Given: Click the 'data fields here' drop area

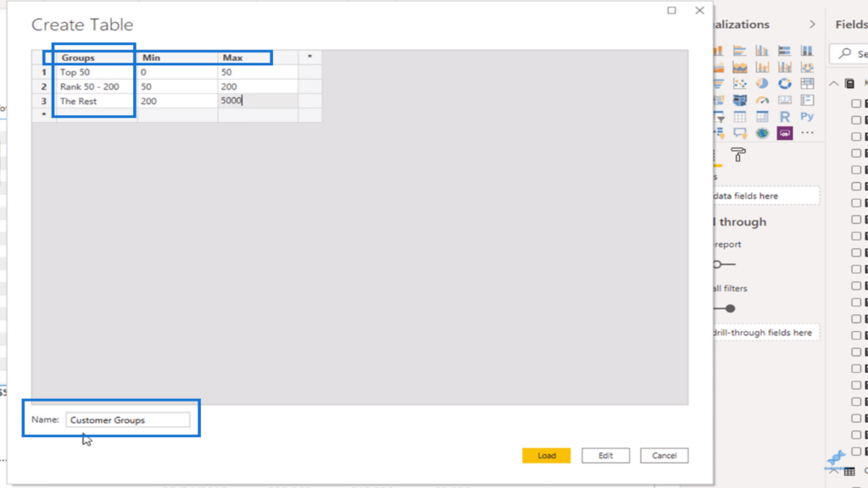Looking at the screenshot, I should (765, 196).
